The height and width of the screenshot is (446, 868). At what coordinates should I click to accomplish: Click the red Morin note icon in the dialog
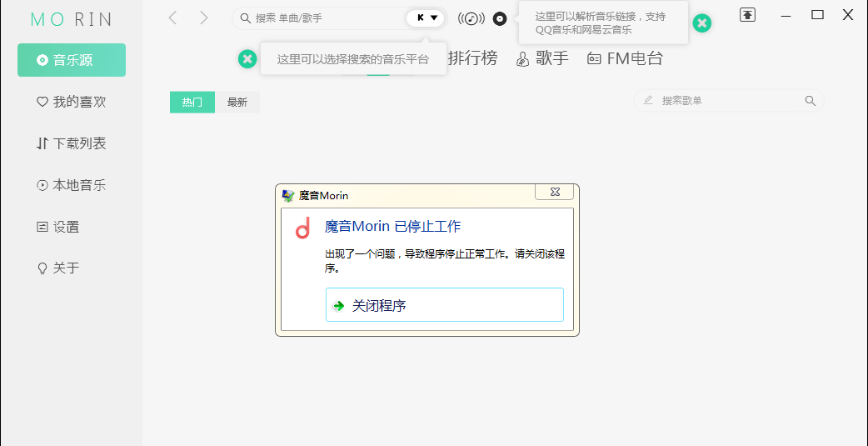(302, 228)
